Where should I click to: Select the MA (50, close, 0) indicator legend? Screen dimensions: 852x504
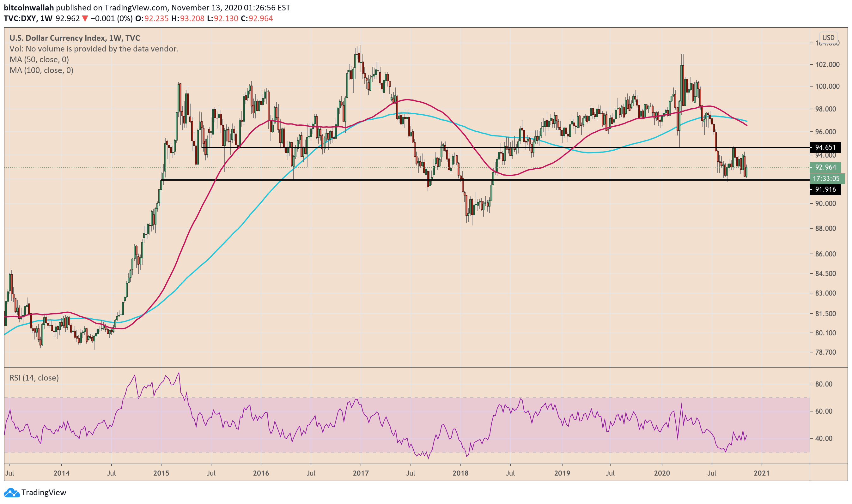click(x=39, y=60)
